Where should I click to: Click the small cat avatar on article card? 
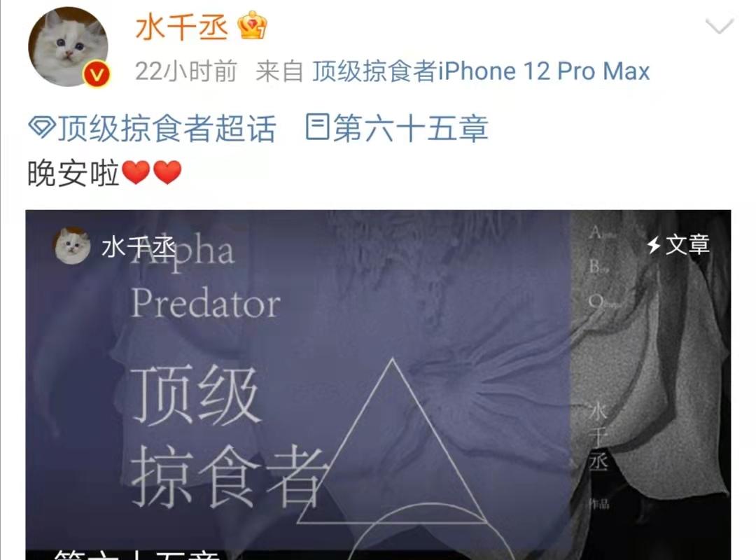click(72, 246)
